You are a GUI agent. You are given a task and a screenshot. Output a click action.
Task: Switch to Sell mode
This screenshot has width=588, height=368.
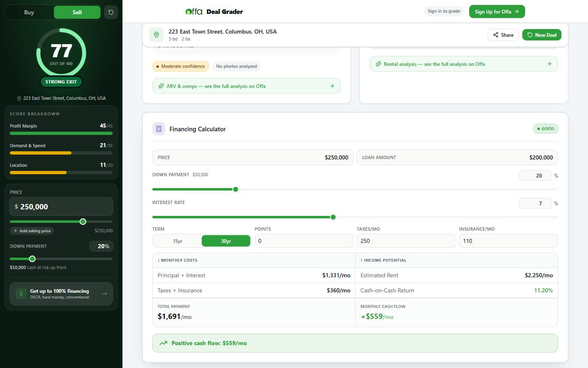(x=77, y=12)
